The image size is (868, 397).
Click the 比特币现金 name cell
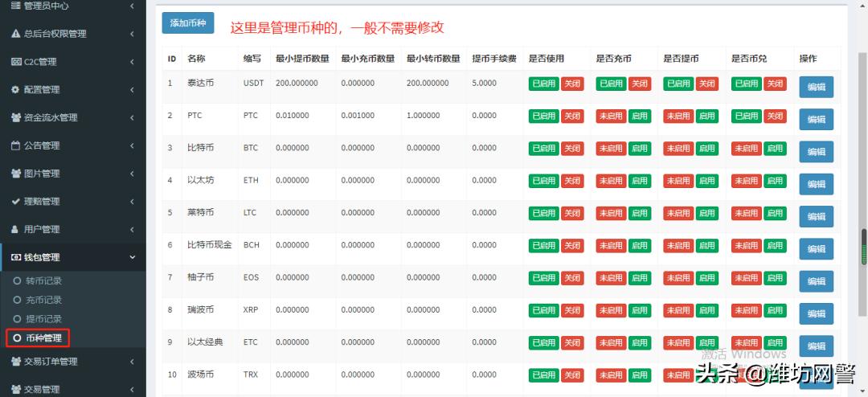point(209,245)
